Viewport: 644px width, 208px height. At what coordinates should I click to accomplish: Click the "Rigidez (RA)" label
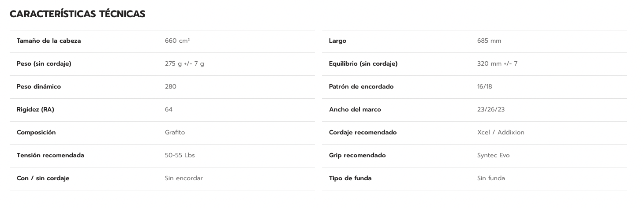[35, 110]
